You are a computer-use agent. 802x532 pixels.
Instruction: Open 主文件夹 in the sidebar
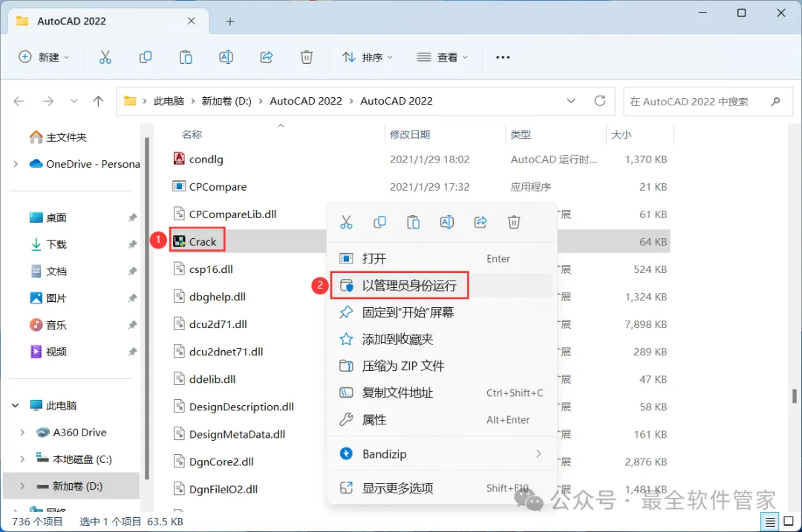click(66, 137)
